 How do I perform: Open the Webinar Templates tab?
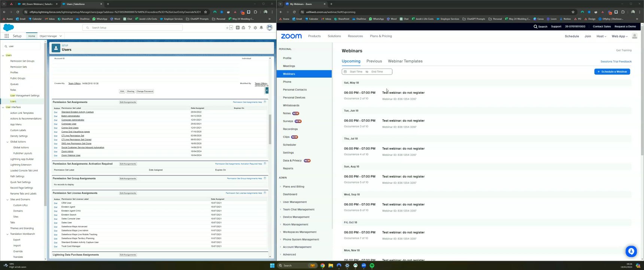[405, 61]
